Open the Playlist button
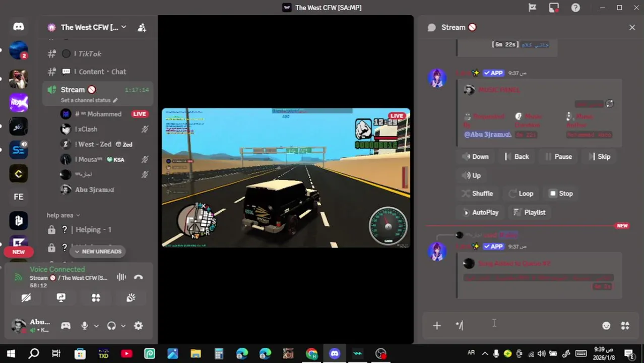644x363 pixels. tap(529, 213)
